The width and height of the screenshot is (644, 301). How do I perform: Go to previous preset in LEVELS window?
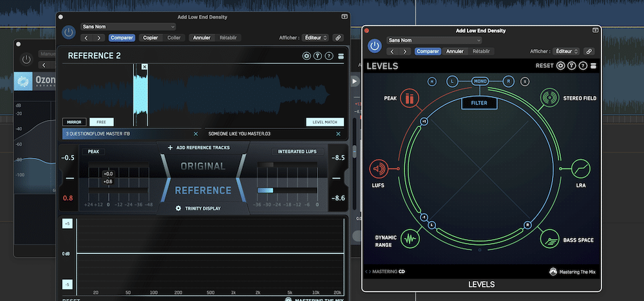tap(393, 52)
